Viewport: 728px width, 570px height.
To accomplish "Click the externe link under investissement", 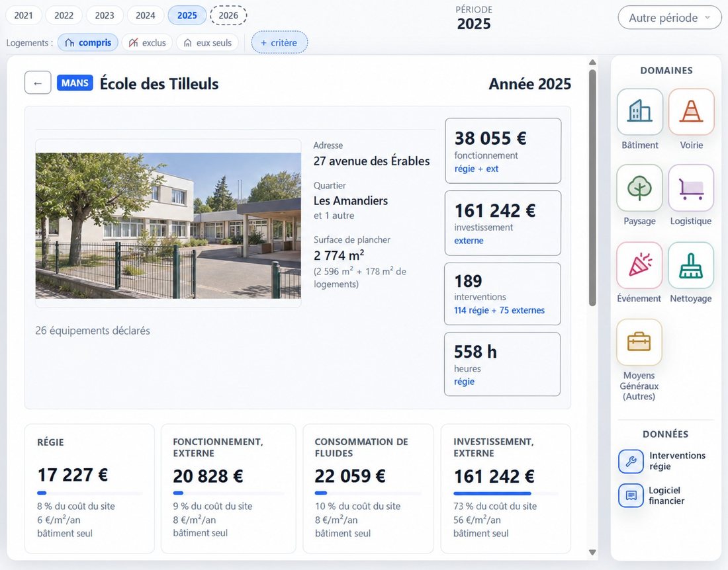I will pyautogui.click(x=469, y=241).
